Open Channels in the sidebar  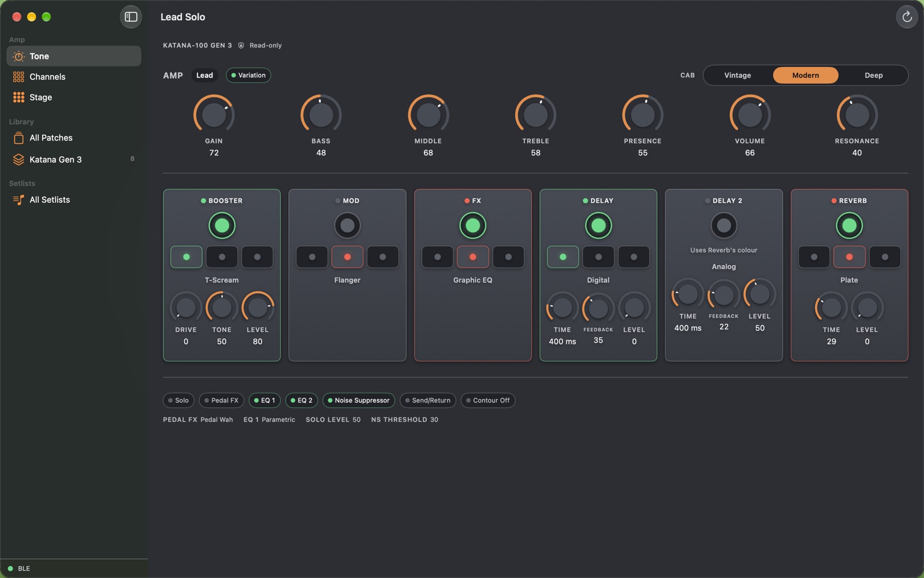[x=74, y=77]
